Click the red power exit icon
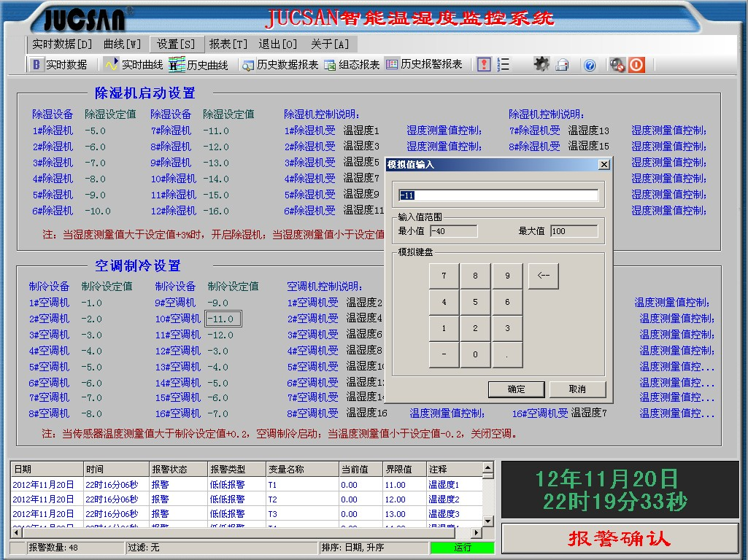The image size is (748, 560). 636,64
